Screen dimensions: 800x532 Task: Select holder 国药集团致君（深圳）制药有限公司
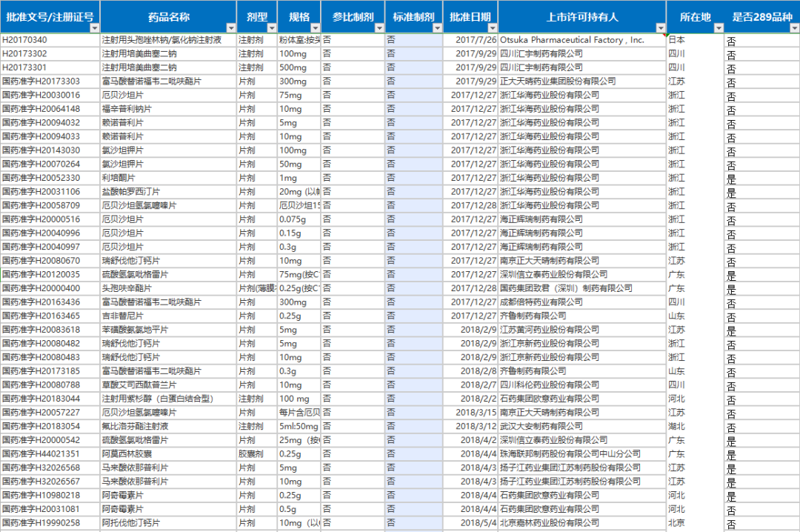pyautogui.click(x=582, y=288)
